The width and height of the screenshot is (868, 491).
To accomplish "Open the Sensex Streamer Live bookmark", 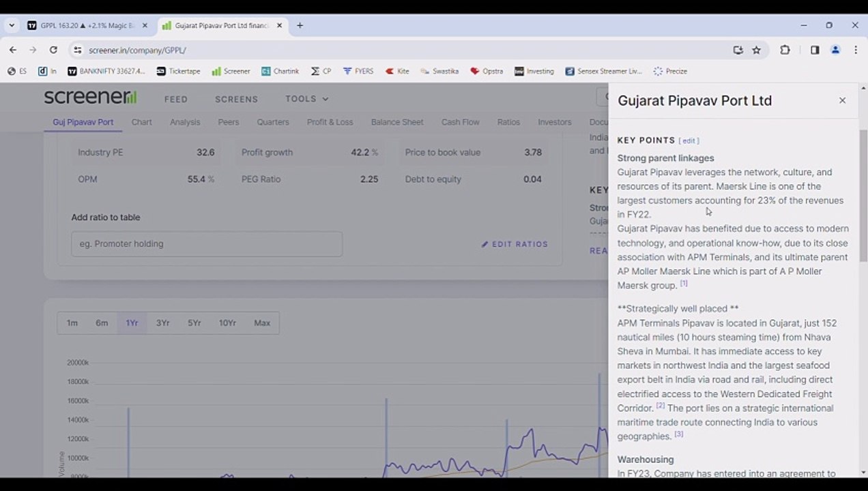I will tap(603, 71).
